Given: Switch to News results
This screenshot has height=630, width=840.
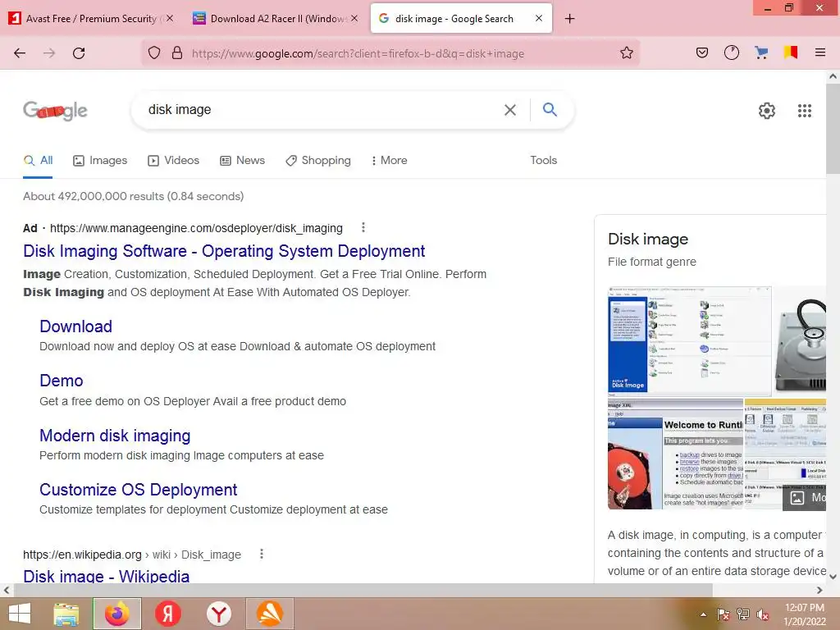Looking at the screenshot, I should coord(242,160).
